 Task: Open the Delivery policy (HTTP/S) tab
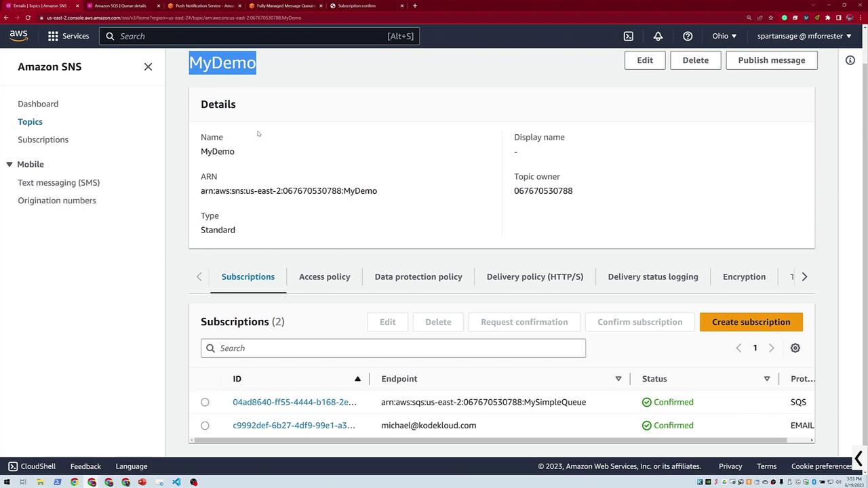[535, 277]
